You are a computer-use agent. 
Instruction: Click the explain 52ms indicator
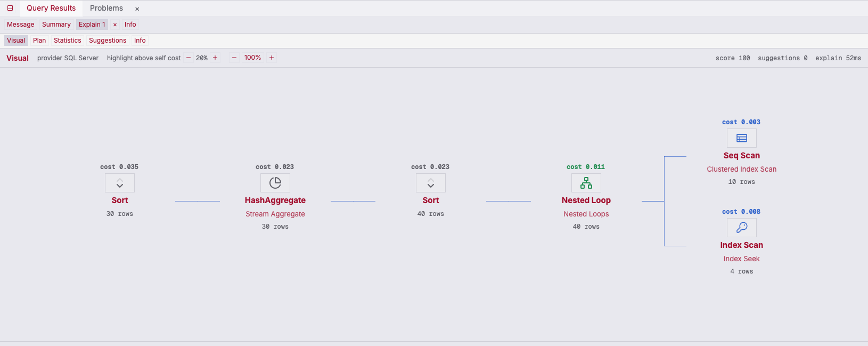click(x=838, y=58)
